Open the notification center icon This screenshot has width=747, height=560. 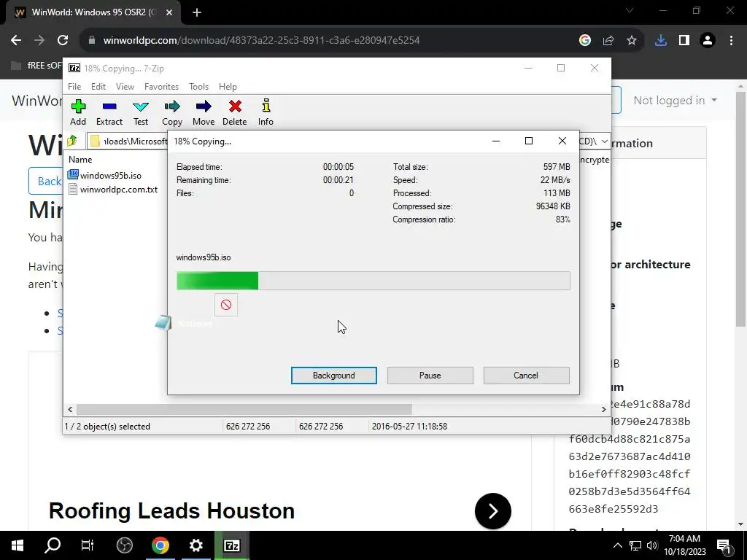coord(724,546)
